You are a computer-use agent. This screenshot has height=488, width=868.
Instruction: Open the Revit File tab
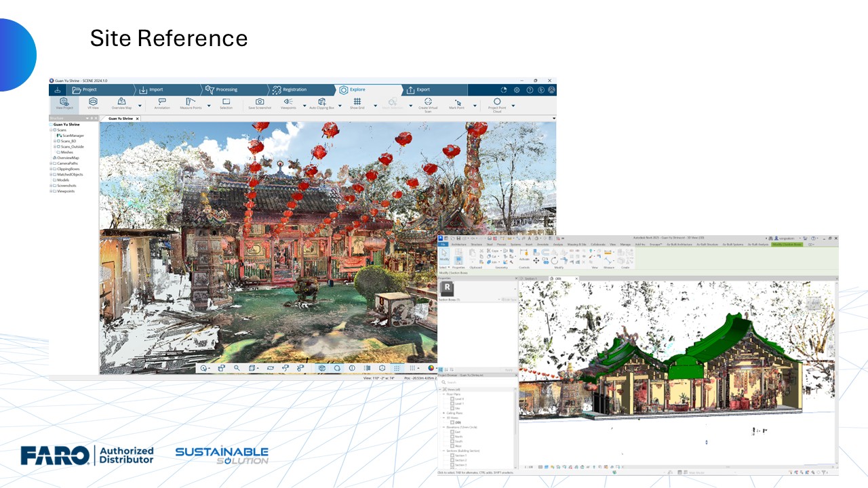442,244
